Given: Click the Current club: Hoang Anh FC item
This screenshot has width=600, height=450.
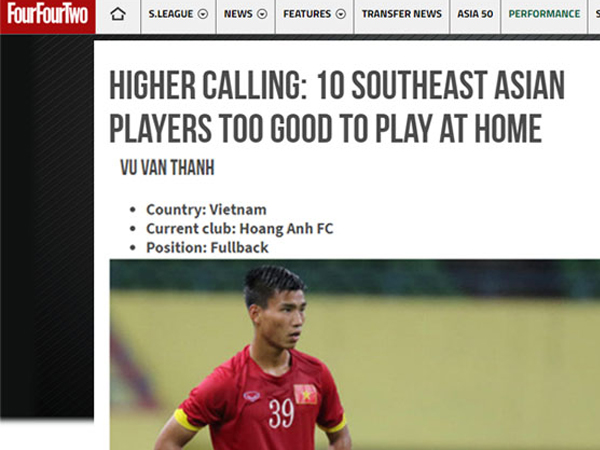Looking at the screenshot, I should (x=240, y=228).
